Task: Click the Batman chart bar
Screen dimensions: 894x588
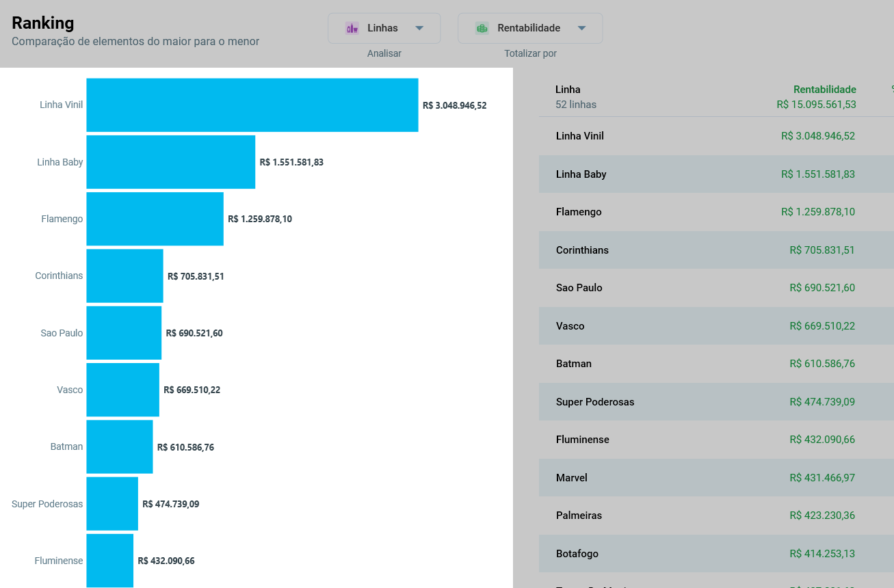Action: coord(119,446)
